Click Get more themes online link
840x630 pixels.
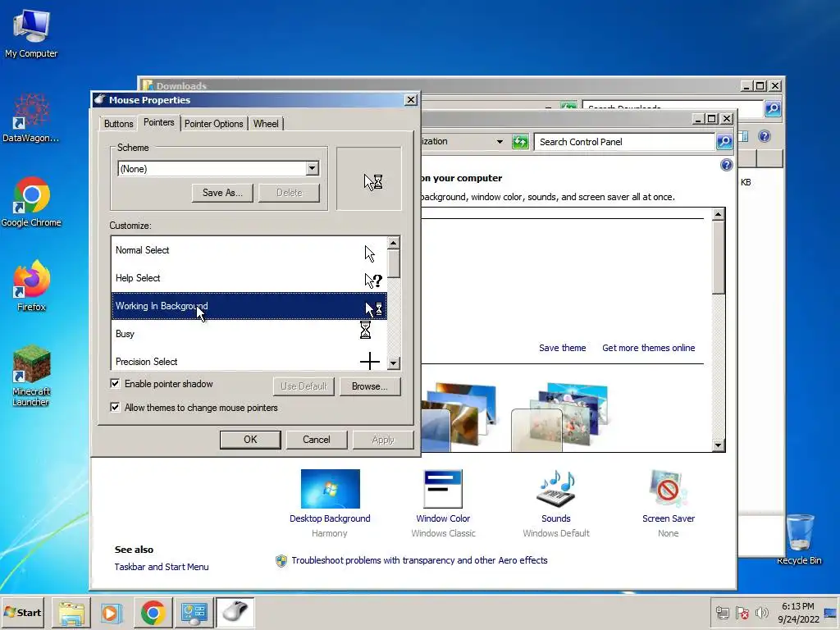pyautogui.click(x=648, y=348)
